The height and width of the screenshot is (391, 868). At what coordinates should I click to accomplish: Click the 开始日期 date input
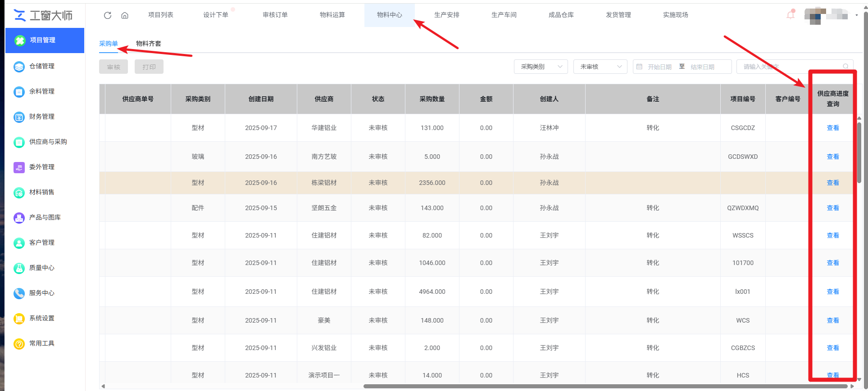coord(659,67)
